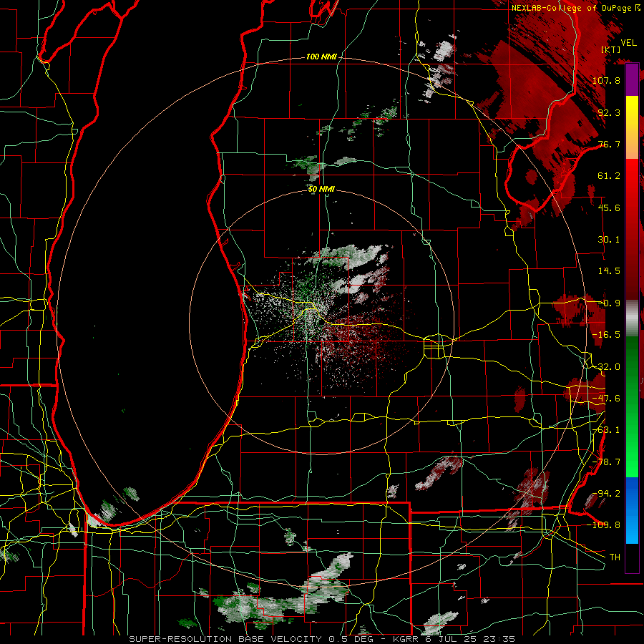Click the Super-Resolution Base Velocity caption
The width and height of the screenshot is (644, 644).
pyautogui.click(x=321, y=639)
